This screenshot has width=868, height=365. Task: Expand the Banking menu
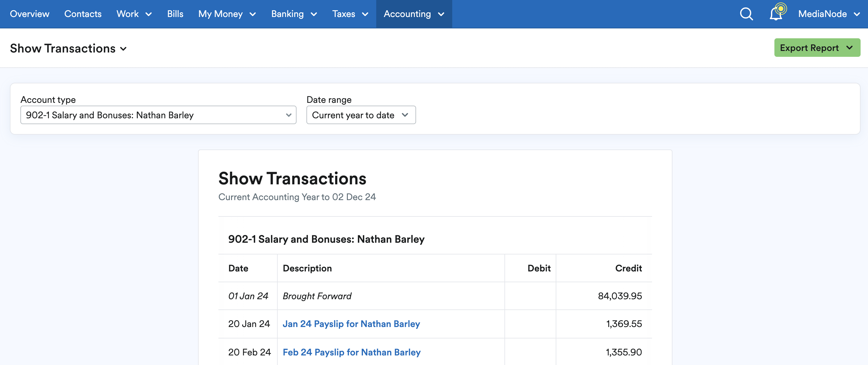tap(294, 14)
